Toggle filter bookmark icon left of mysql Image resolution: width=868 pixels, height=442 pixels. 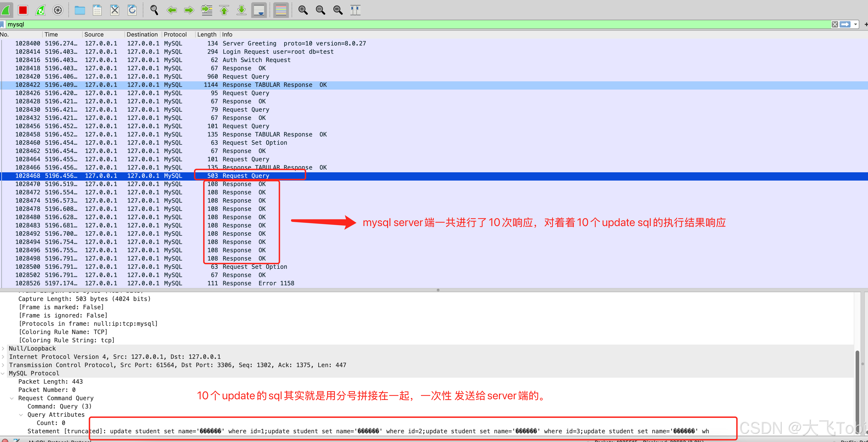(x=2, y=24)
